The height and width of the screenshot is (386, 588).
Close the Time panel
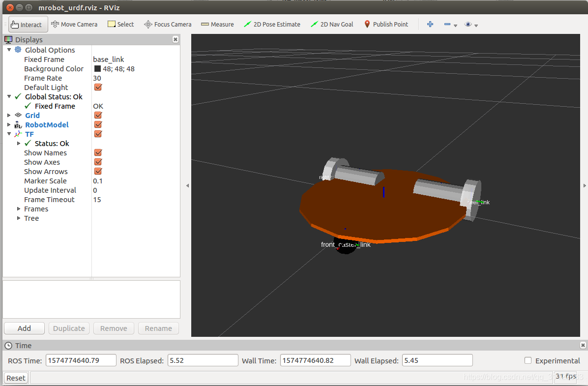coord(583,345)
